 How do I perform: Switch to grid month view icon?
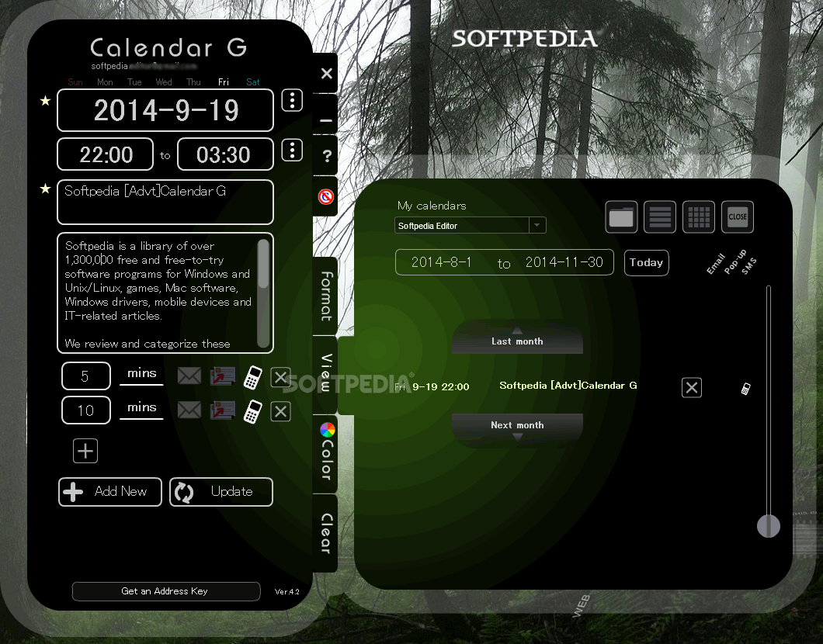699,216
